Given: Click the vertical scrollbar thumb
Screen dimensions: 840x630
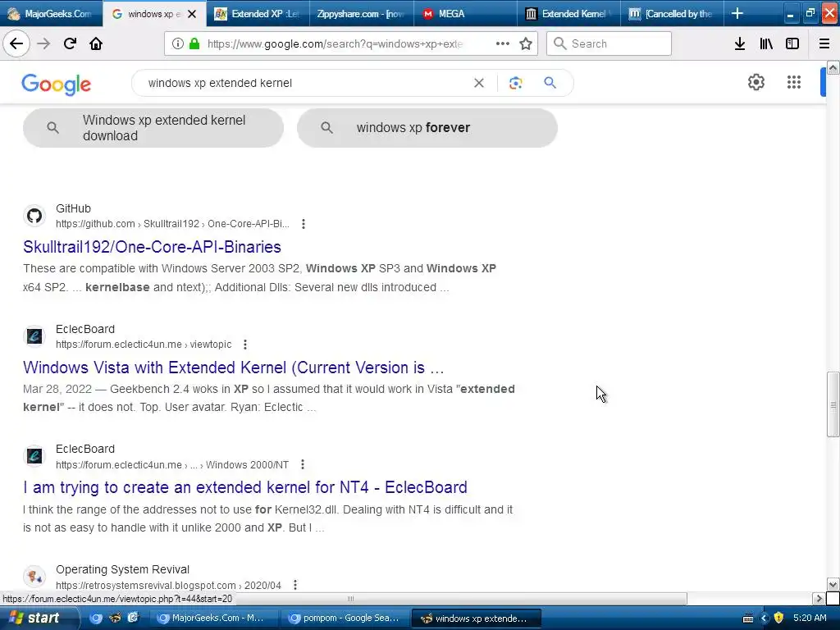Looking at the screenshot, I should pos(833,404).
